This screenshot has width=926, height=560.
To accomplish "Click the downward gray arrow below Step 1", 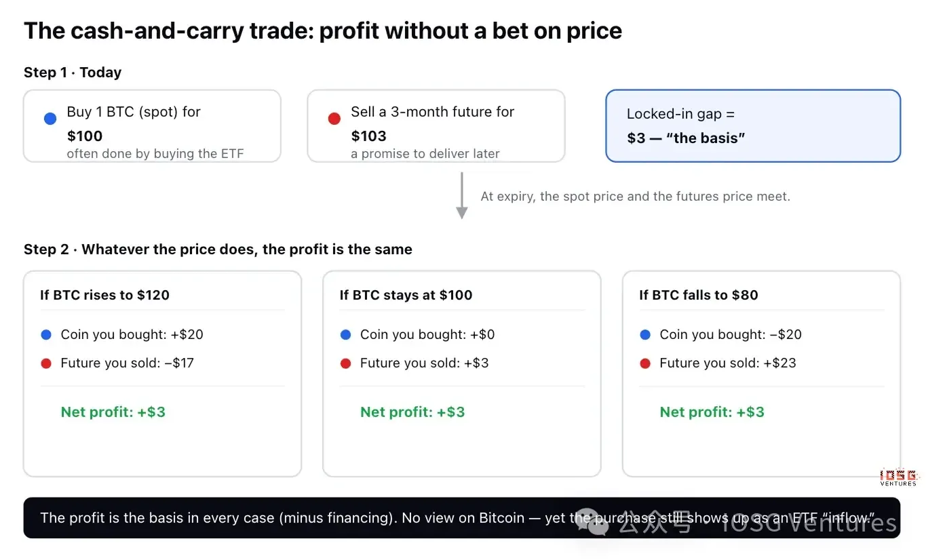I will pyautogui.click(x=462, y=196).
